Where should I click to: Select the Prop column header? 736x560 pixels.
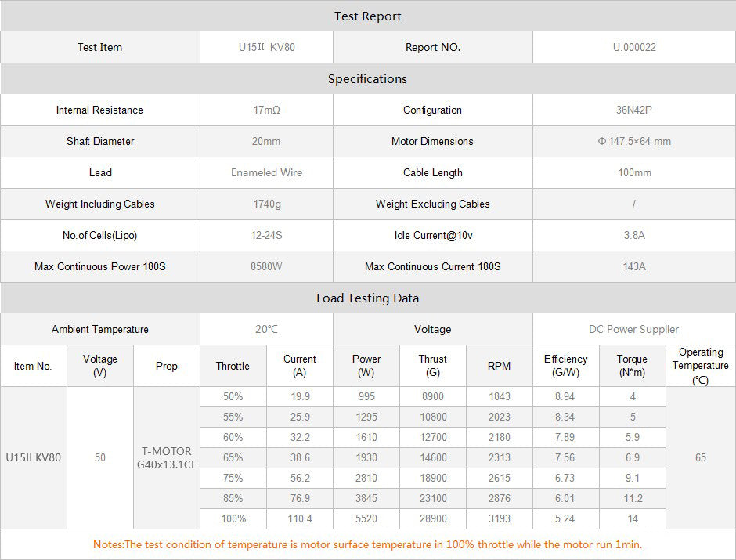(x=167, y=366)
